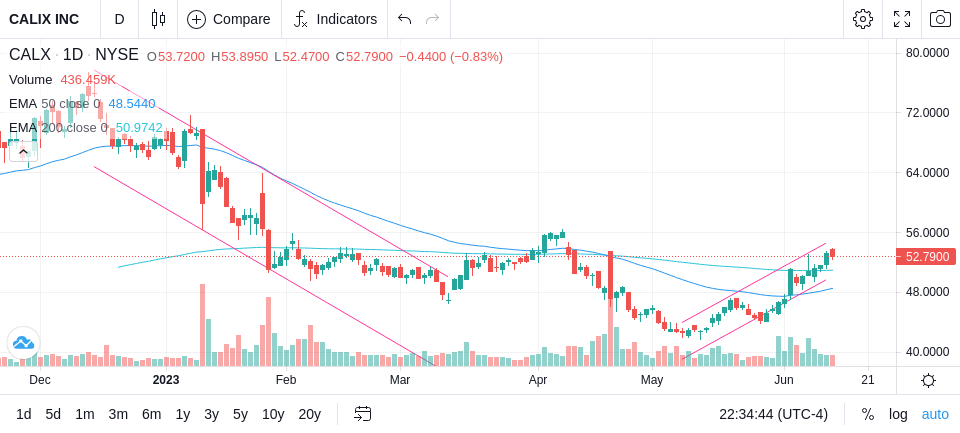Screen dimensions: 960x433
Task: Set range to 1m
Action: 84,414
